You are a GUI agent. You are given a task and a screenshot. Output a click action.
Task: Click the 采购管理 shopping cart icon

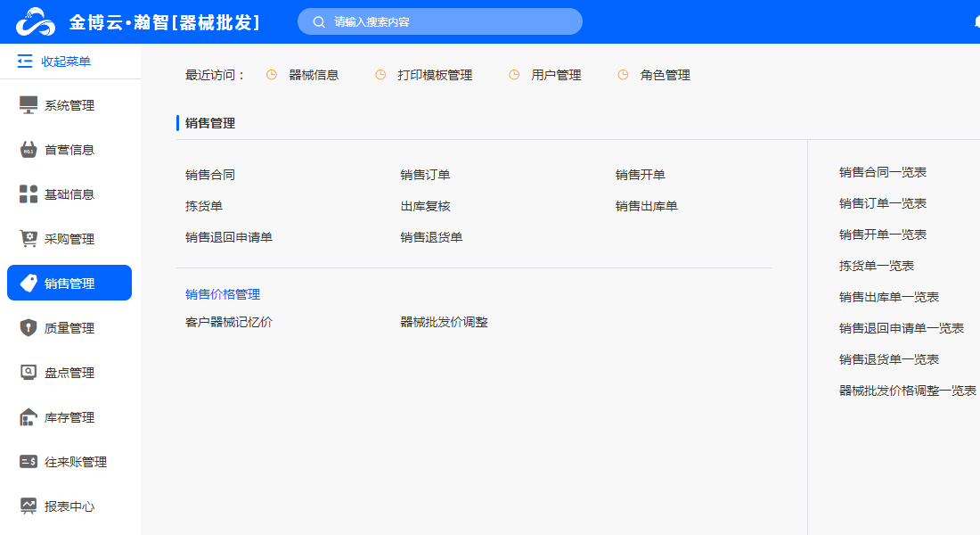[29, 239]
